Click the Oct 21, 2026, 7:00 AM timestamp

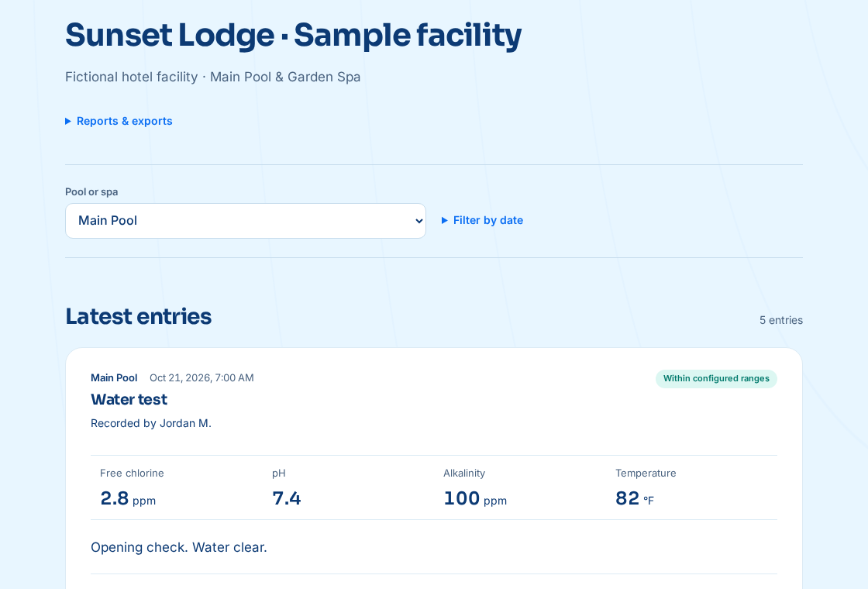coord(201,378)
